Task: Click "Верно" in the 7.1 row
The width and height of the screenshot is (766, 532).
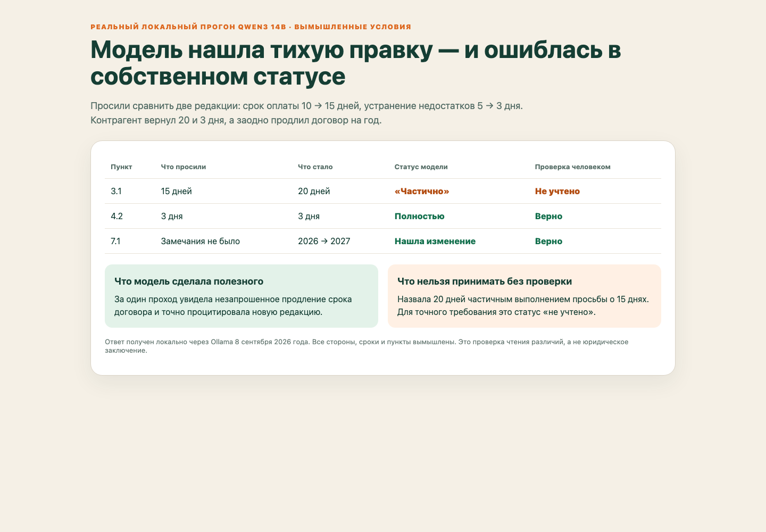Action: pyautogui.click(x=549, y=241)
